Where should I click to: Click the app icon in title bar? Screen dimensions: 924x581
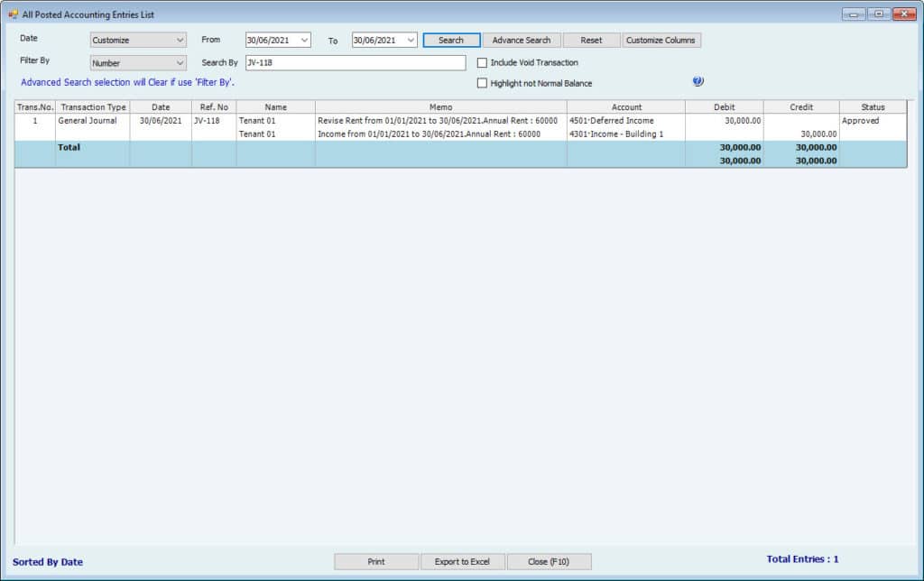[x=13, y=14]
